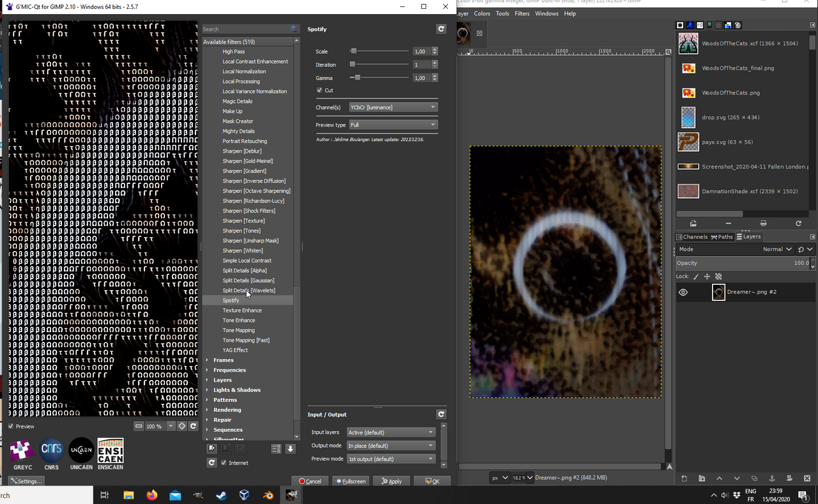Adjust the Gamma slider
Screen dimensions: 818x504
tap(379, 78)
